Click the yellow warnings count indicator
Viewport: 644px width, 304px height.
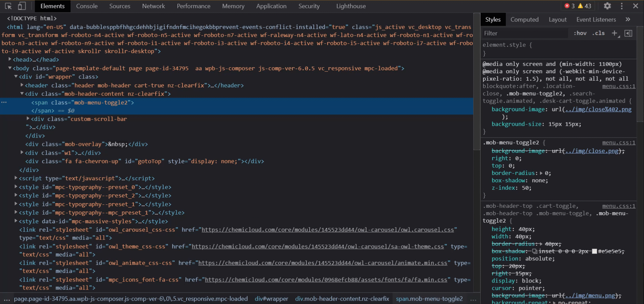[x=584, y=6]
